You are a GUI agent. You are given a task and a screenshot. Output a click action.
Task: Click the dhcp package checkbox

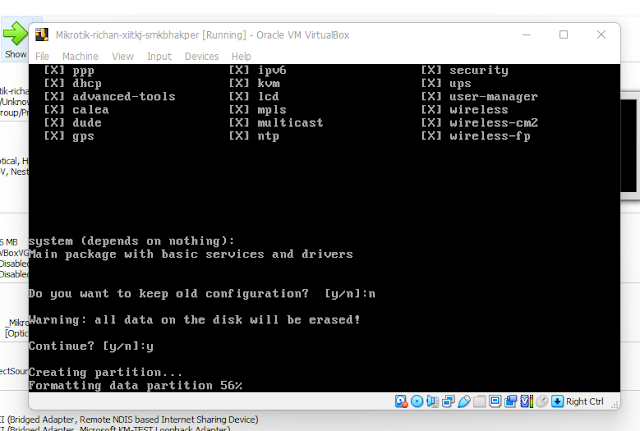click(x=54, y=83)
